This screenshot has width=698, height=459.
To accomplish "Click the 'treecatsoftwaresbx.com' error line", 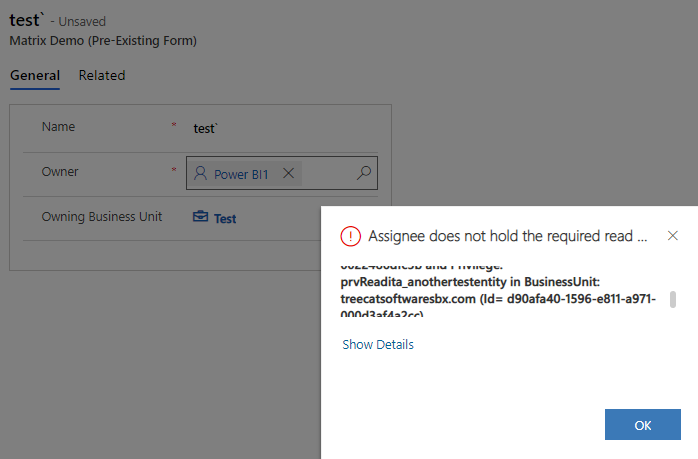I will coord(498,299).
